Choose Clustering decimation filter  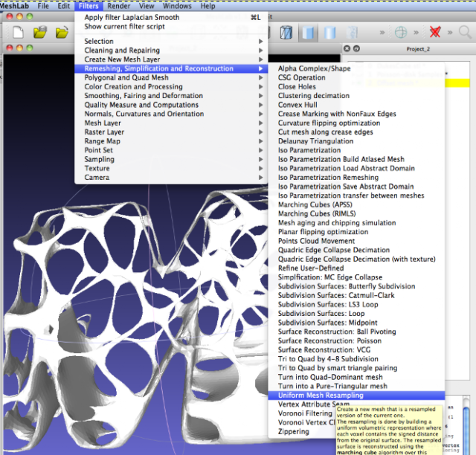(x=357, y=96)
